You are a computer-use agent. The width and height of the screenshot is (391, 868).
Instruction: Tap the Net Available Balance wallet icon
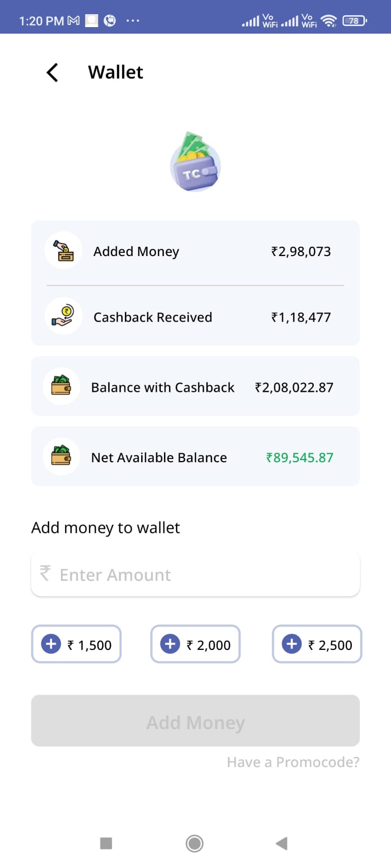[61, 456]
